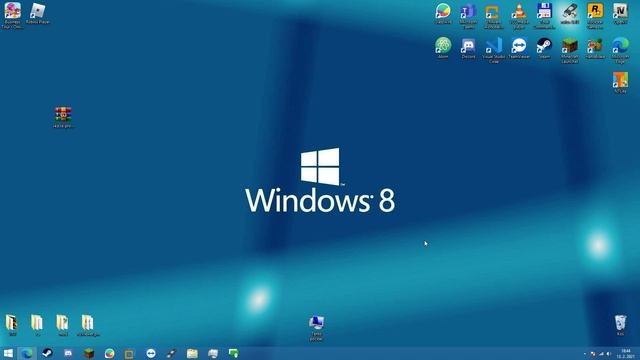Open the second desktop folder at bottom-left
The height and width of the screenshot is (360, 640).
[x=37, y=325]
